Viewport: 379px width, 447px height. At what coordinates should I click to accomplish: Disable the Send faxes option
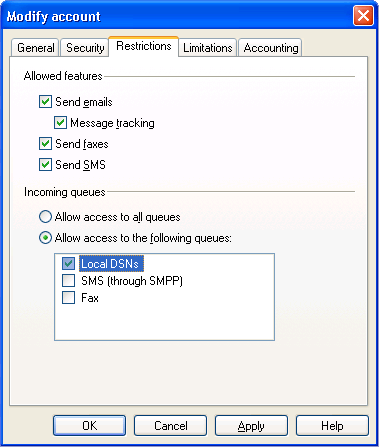(x=45, y=144)
